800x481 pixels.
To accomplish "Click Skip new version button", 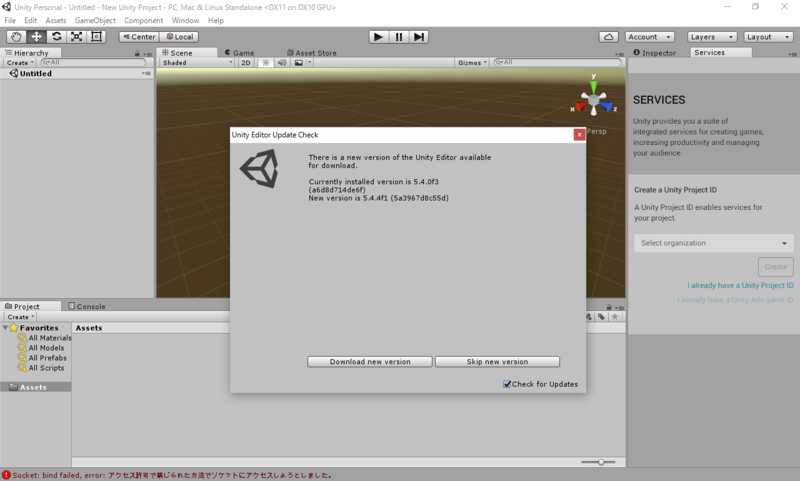I will pos(497,362).
